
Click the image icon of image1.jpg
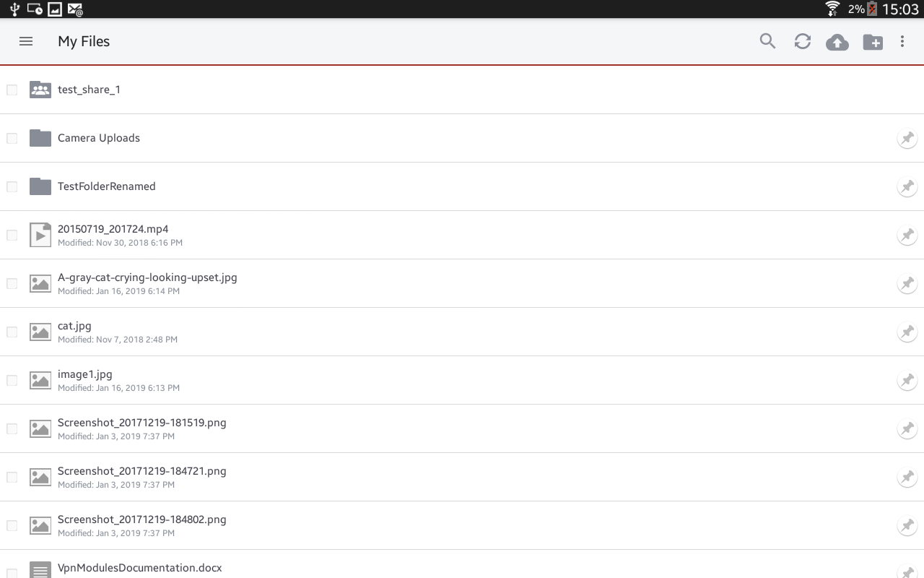tap(40, 380)
